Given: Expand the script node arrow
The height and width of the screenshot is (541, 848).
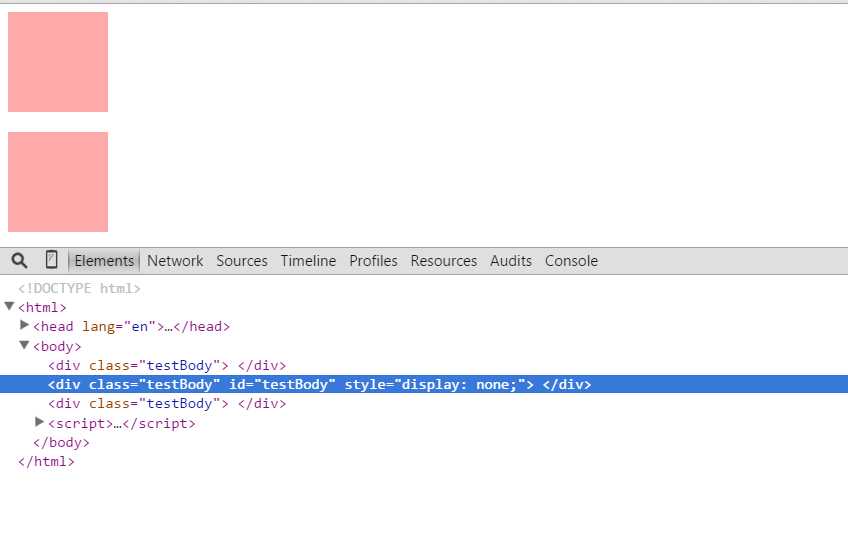Looking at the screenshot, I should [39, 422].
